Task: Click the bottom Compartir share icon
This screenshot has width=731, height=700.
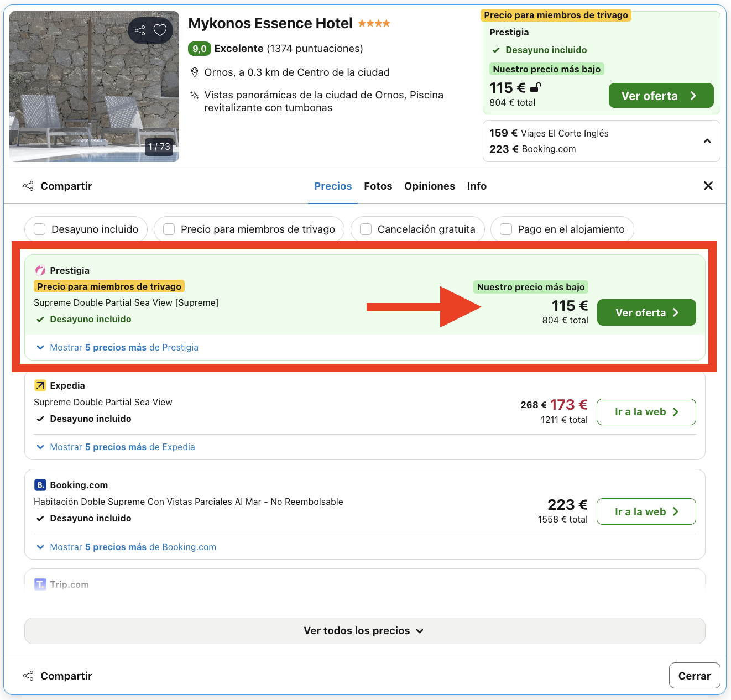Action: point(28,676)
